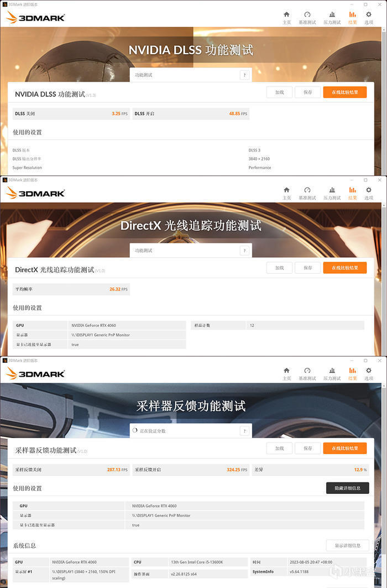Click 在线比较结果 in DLSS test window
Image resolution: width=387 pixels, height=588 pixels.
click(x=344, y=92)
